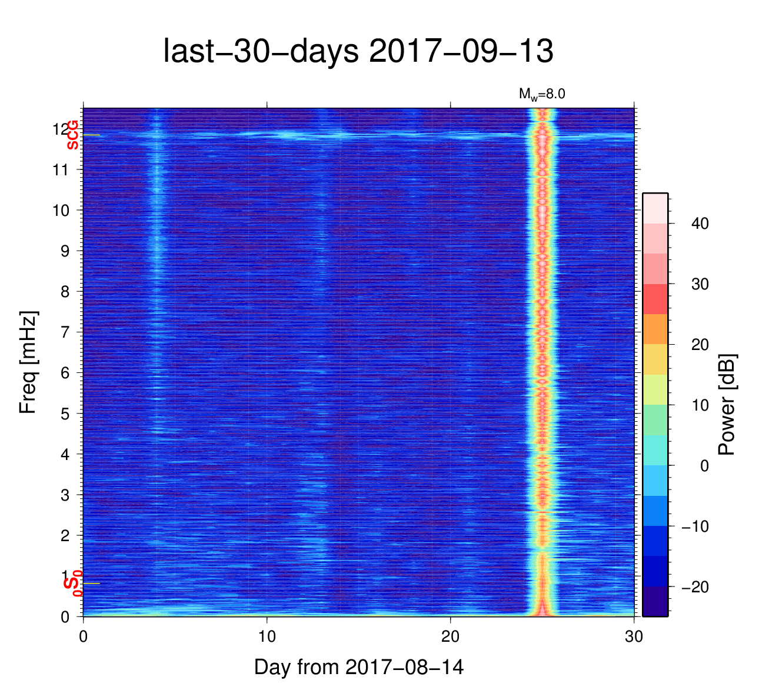Click the bright earthquake band at 6 mHz

click(542, 373)
